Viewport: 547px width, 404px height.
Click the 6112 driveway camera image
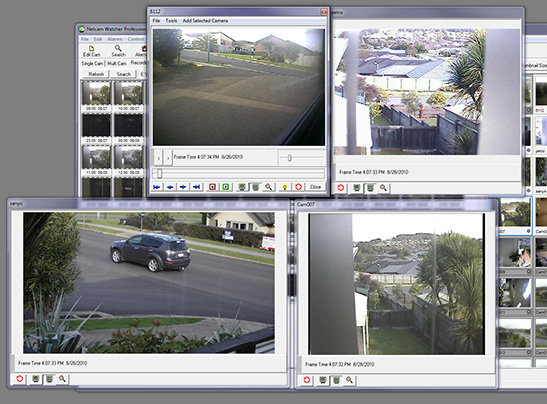(x=239, y=87)
